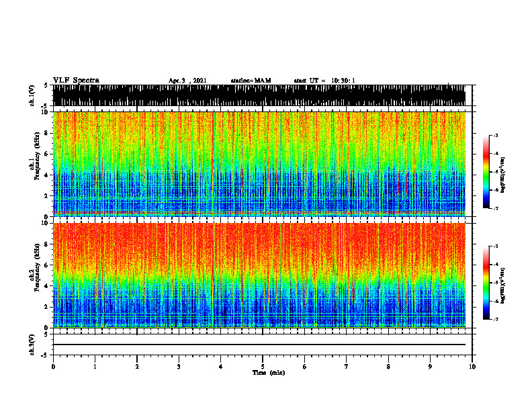Click the '8' kHz tick of ch.1 spectrogram

pos(46,133)
